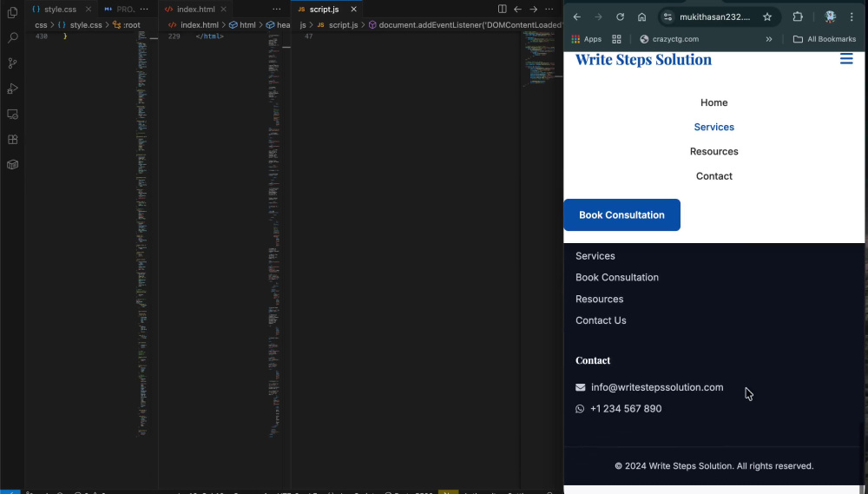Go forward in editor navigation history

coord(533,9)
